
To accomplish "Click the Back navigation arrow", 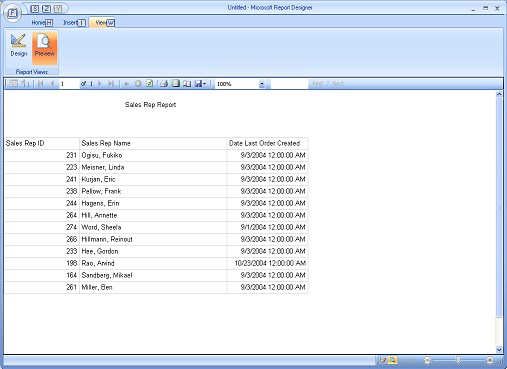I will pos(126,84).
